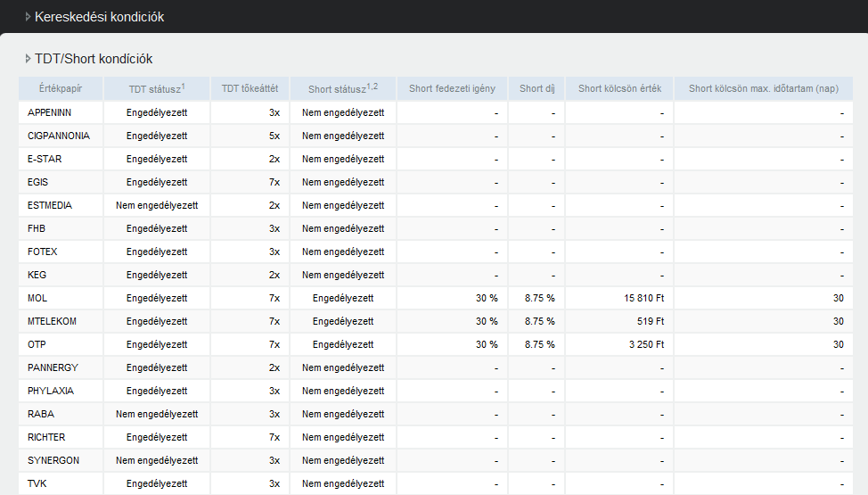This screenshot has width=868, height=495.
Task: Click the 7x leverage value for EGIS
Action: 274,182
